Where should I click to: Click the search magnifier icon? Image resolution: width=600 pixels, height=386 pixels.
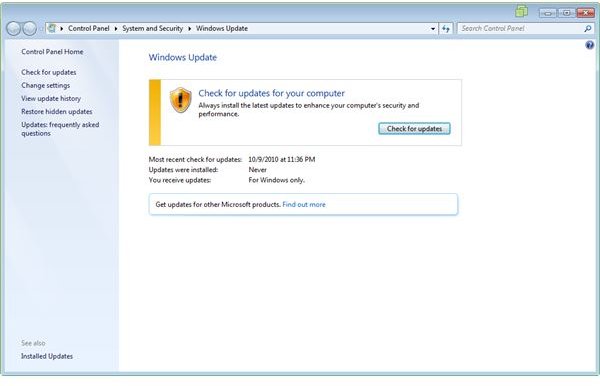588,28
